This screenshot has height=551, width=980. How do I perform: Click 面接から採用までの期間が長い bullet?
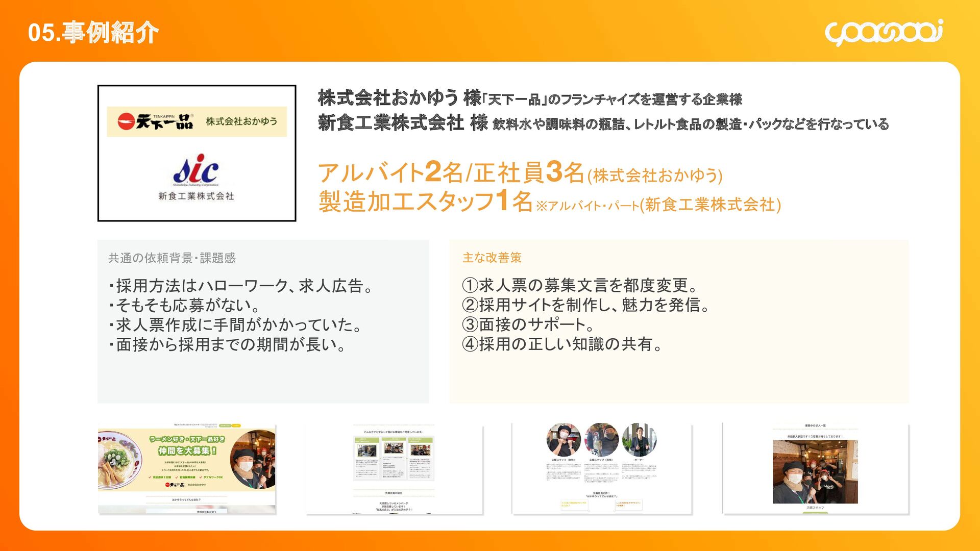tap(228, 345)
